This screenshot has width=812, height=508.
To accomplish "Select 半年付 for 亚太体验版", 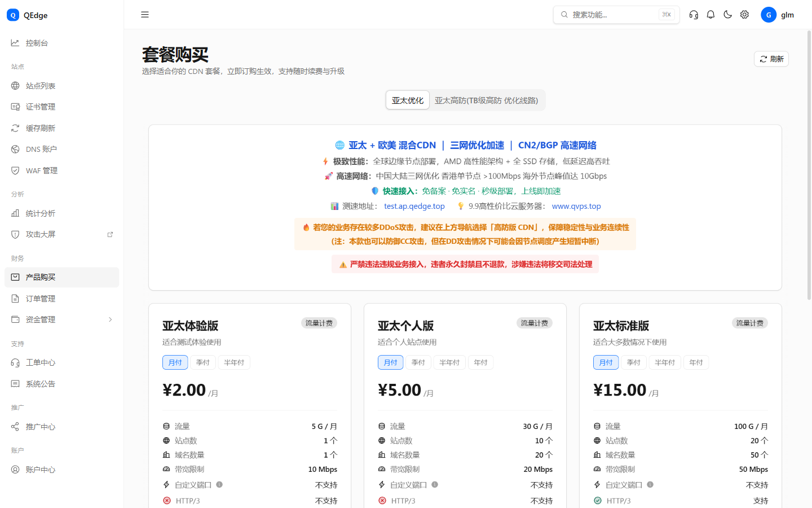I will tap(234, 362).
